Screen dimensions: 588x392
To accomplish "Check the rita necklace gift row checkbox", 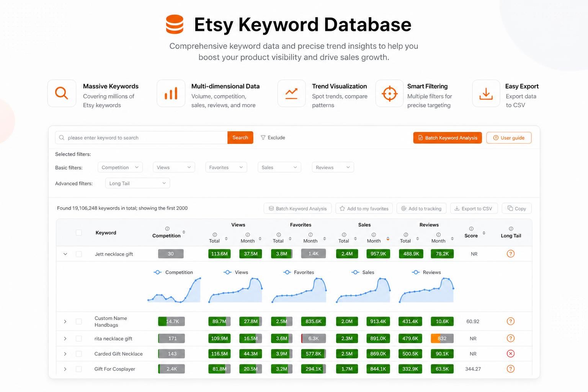I will 79,338.
